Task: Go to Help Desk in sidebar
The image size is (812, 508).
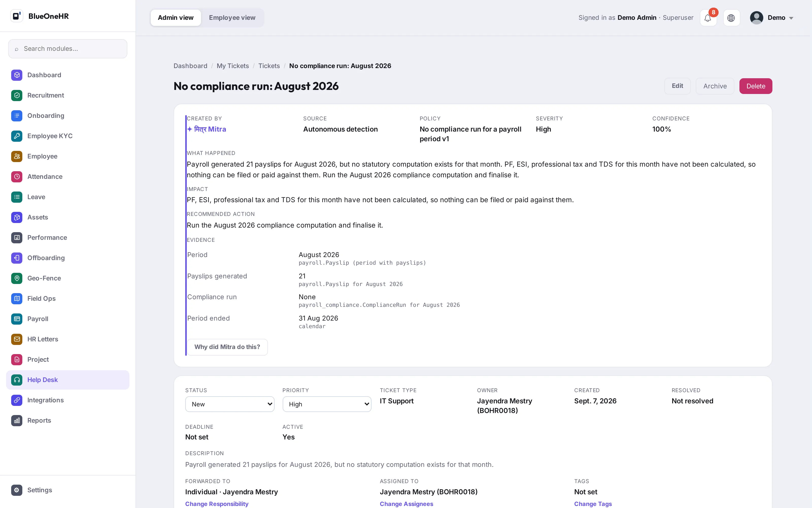Action: tap(68, 380)
